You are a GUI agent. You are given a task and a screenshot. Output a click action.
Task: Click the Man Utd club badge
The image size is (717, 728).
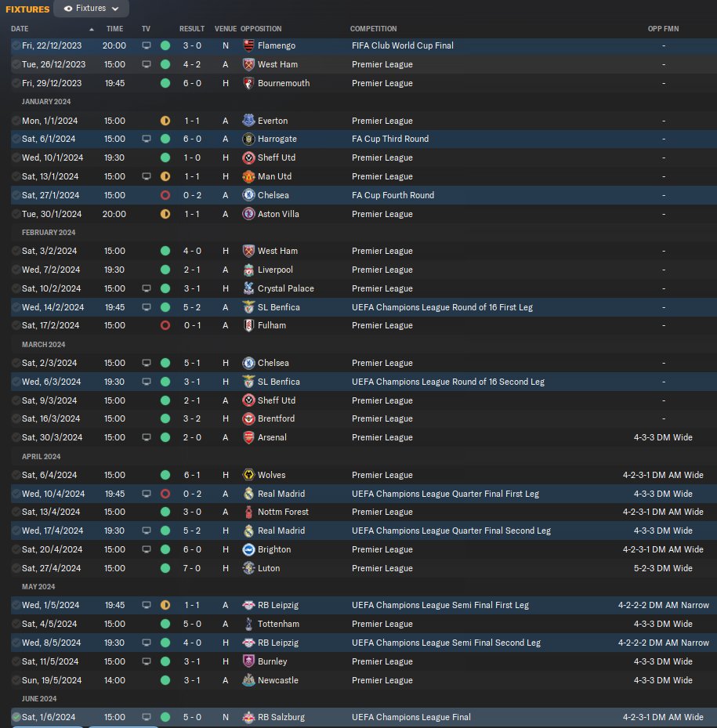(249, 176)
